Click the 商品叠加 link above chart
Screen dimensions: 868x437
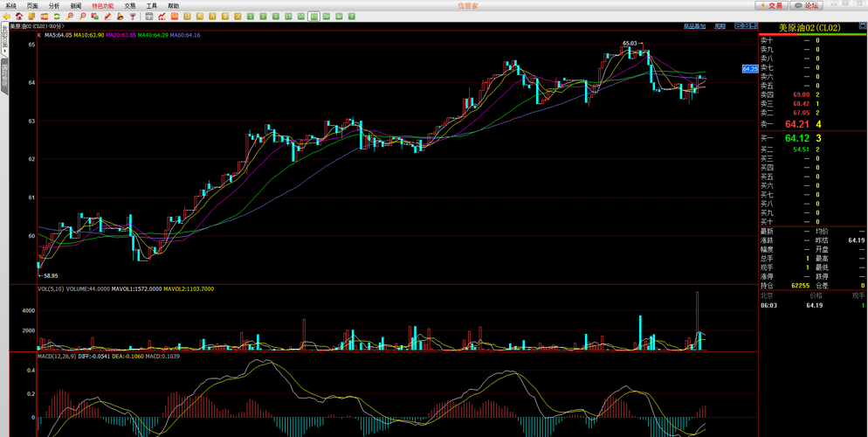point(694,26)
